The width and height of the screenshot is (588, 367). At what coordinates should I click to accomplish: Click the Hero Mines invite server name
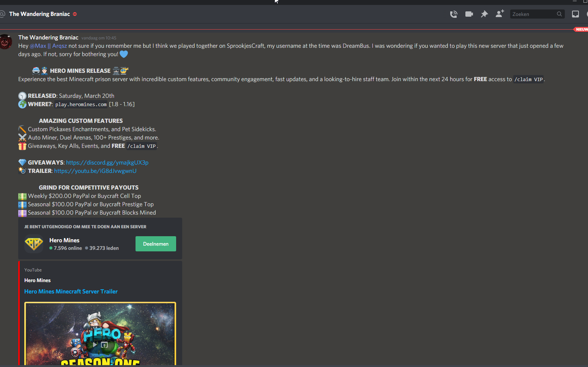64,240
